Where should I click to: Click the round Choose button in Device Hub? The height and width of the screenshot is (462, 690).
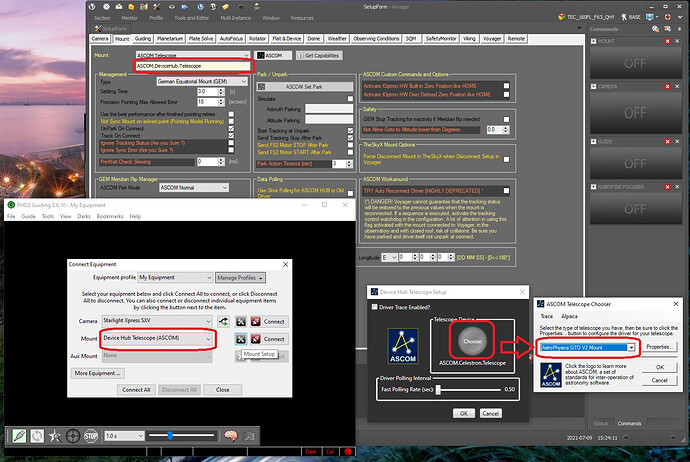point(472,341)
